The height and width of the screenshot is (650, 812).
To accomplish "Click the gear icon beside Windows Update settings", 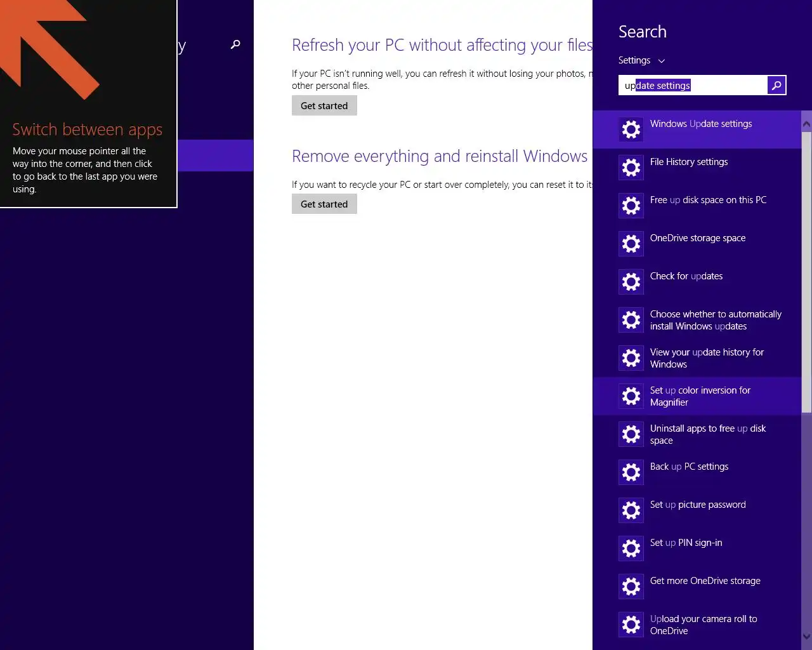I will pos(631,129).
